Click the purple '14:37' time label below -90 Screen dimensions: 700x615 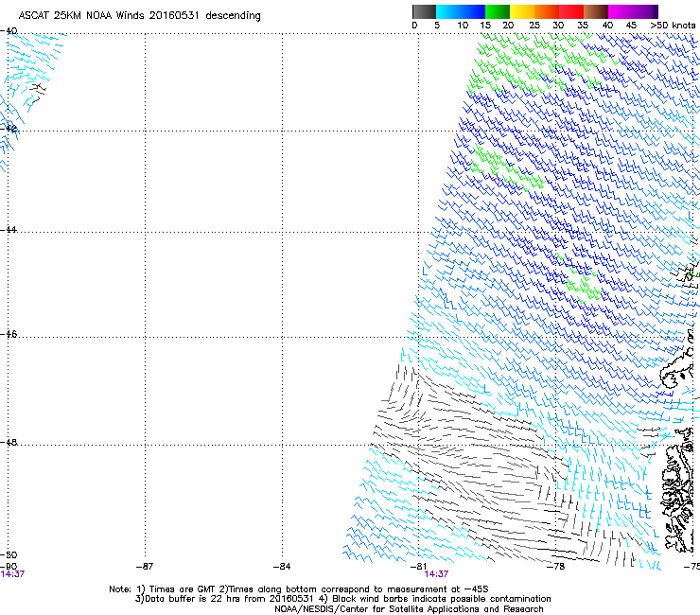12,574
